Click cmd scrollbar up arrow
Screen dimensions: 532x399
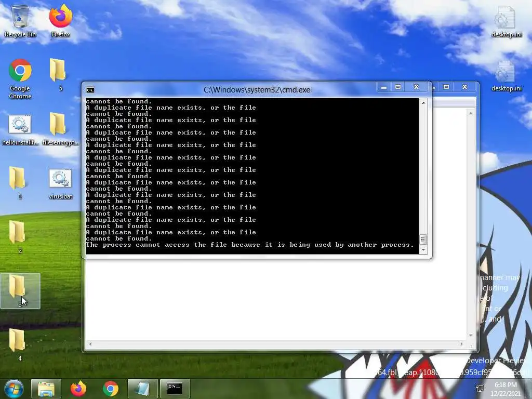[x=423, y=102]
